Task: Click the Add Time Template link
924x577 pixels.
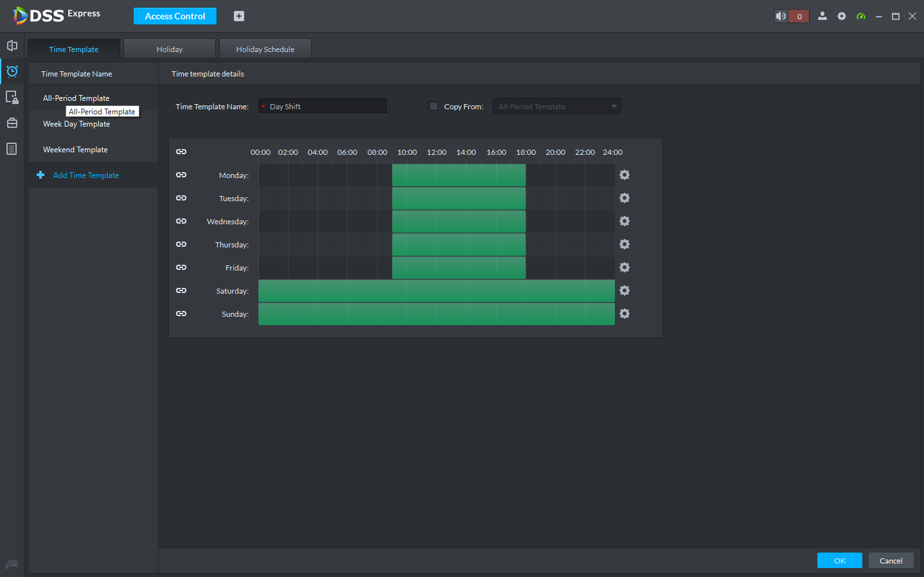Action: pos(86,175)
